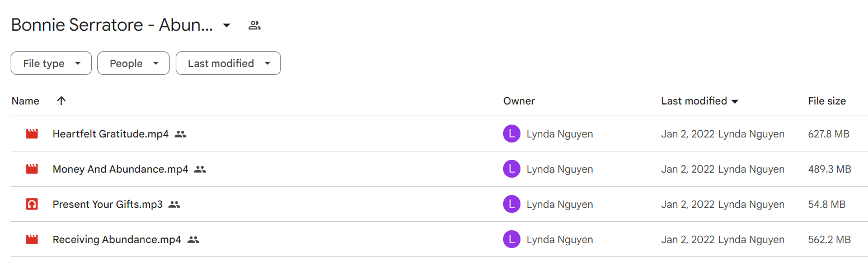This screenshot has height=271, width=868.
Task: Sort files by the Name column header
Action: pyautogui.click(x=25, y=101)
